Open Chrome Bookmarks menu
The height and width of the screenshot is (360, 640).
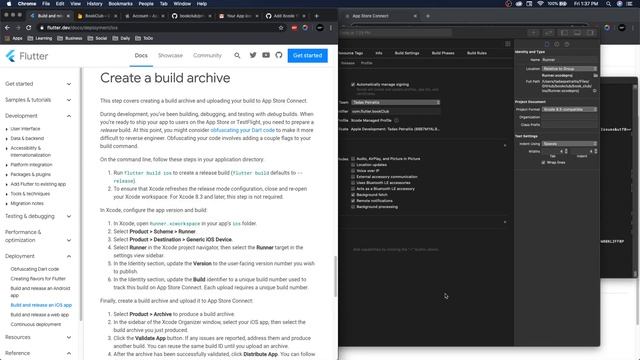coord(120,4)
